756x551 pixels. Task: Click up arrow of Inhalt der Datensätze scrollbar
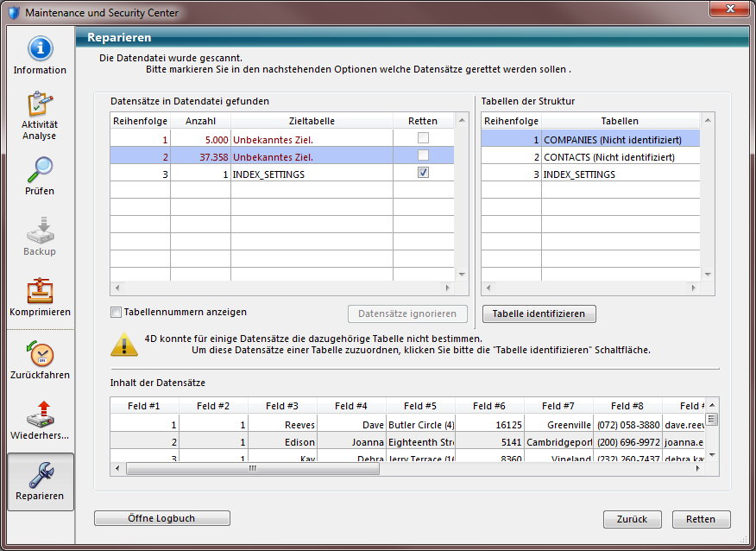point(712,406)
